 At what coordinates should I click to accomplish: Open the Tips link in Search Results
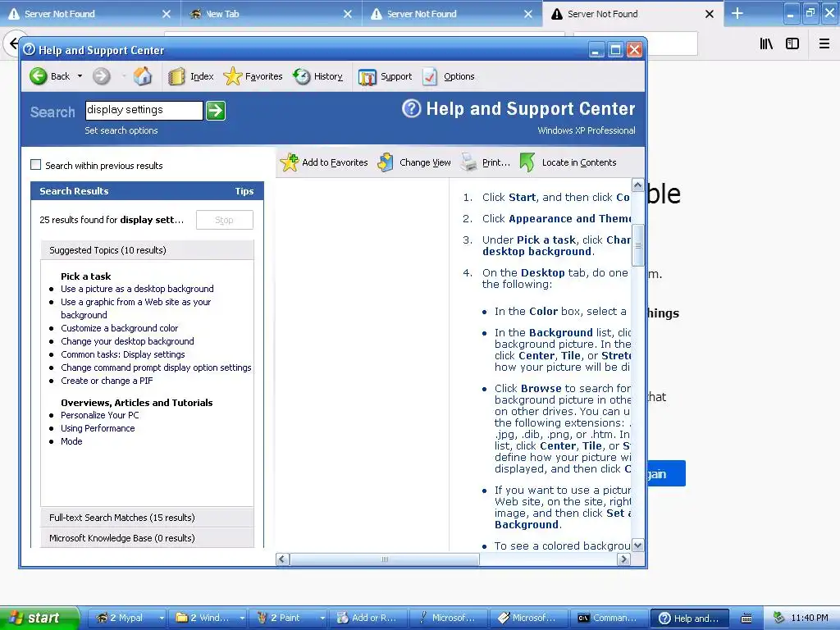[x=244, y=191]
